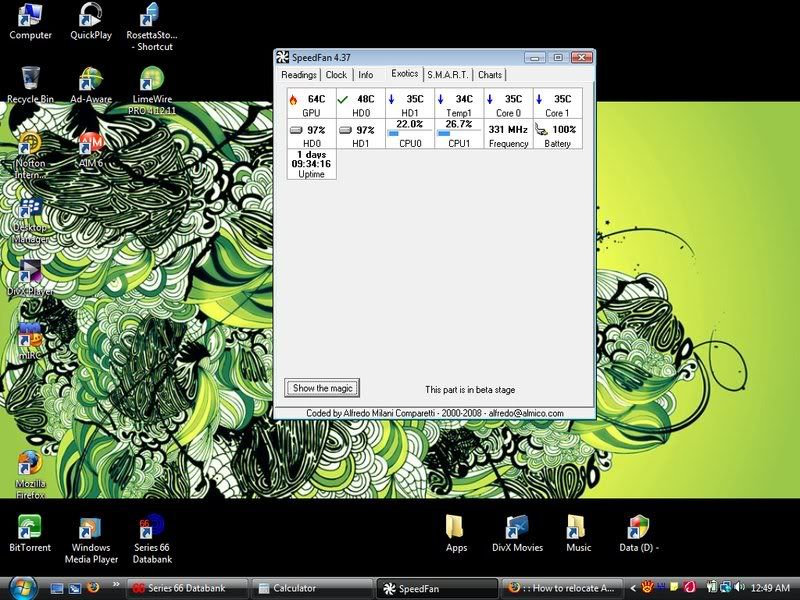Viewport: 800px width, 600px height.
Task: Expand hidden system tray icons arrow
Action: [633, 588]
